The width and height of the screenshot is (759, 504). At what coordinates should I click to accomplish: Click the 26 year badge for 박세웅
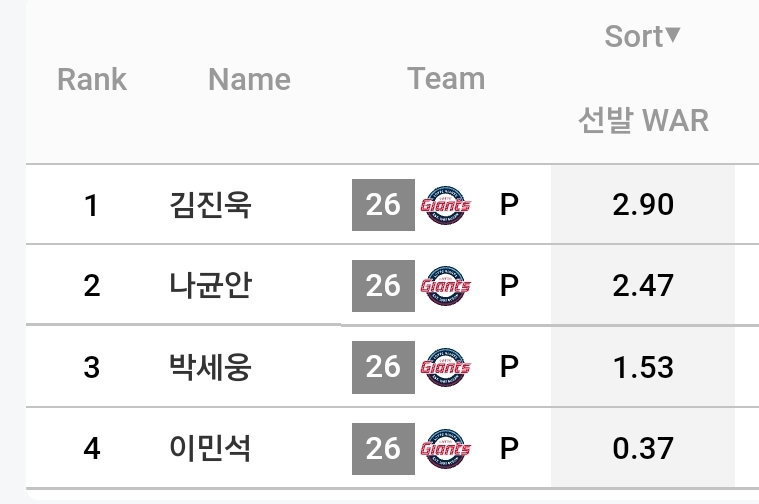pos(383,367)
